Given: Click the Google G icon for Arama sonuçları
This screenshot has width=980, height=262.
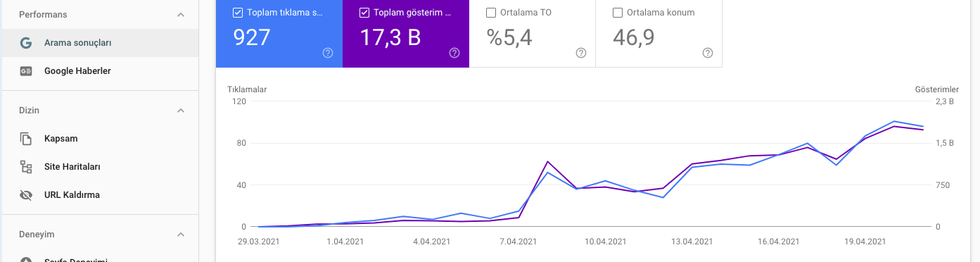Looking at the screenshot, I should (26, 43).
